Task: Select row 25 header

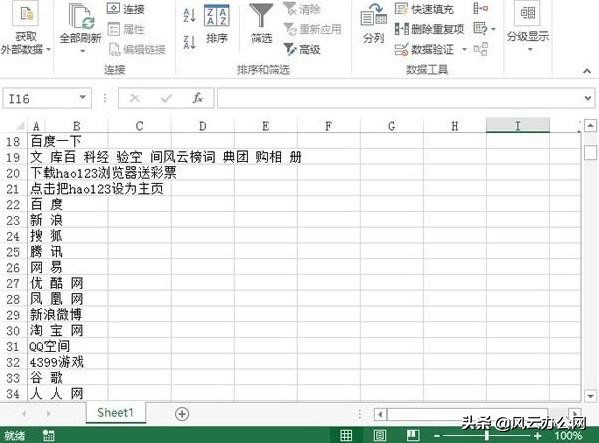Action: click(13, 252)
